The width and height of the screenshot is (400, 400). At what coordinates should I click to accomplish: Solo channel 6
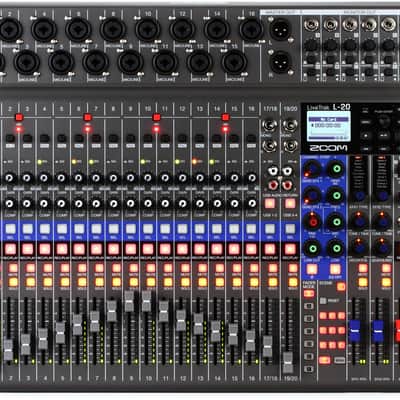[x=82, y=282]
